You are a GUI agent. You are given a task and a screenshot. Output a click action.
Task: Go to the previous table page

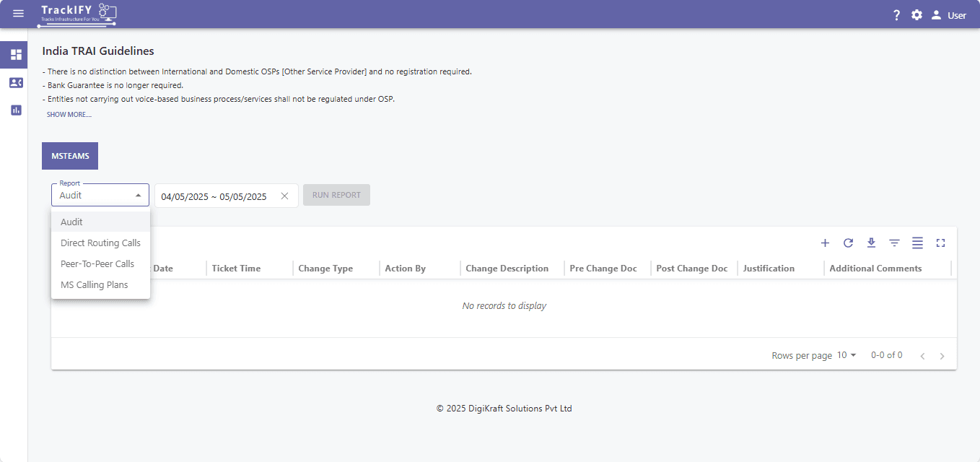pos(922,356)
